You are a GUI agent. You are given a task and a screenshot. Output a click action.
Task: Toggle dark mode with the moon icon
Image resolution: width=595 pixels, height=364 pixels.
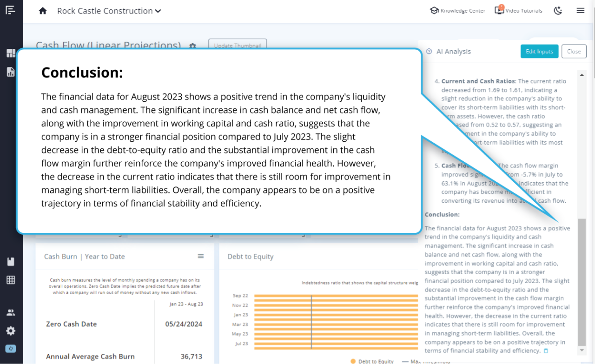(x=558, y=10)
